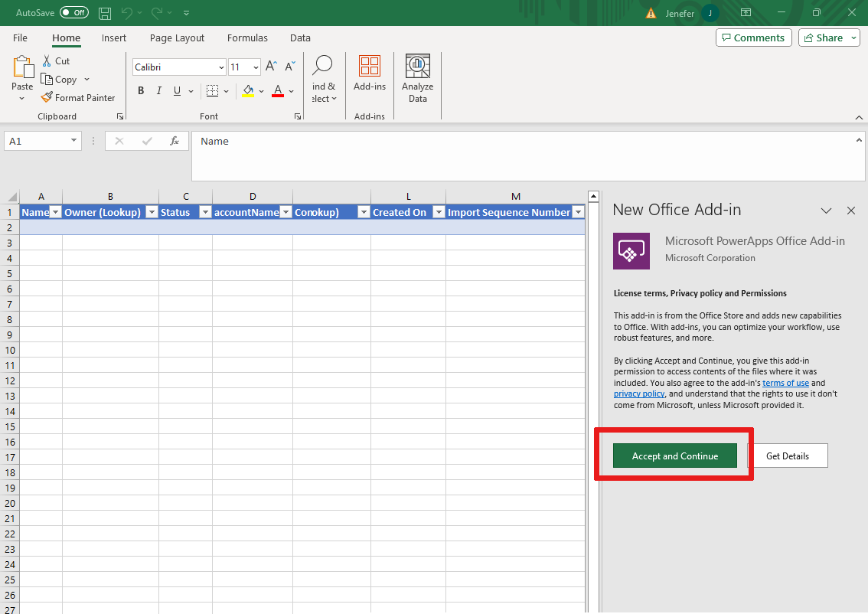Click Get Details about the PowerApps add-in
The height and width of the screenshot is (614, 868).
click(788, 456)
